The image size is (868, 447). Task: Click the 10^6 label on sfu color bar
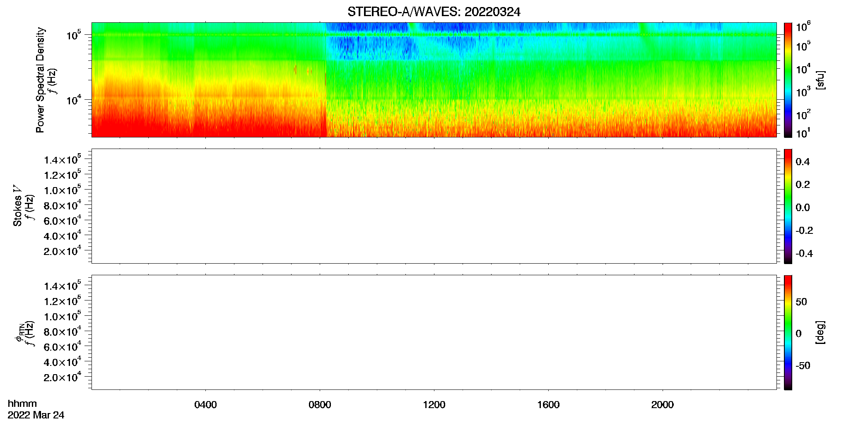803,26
